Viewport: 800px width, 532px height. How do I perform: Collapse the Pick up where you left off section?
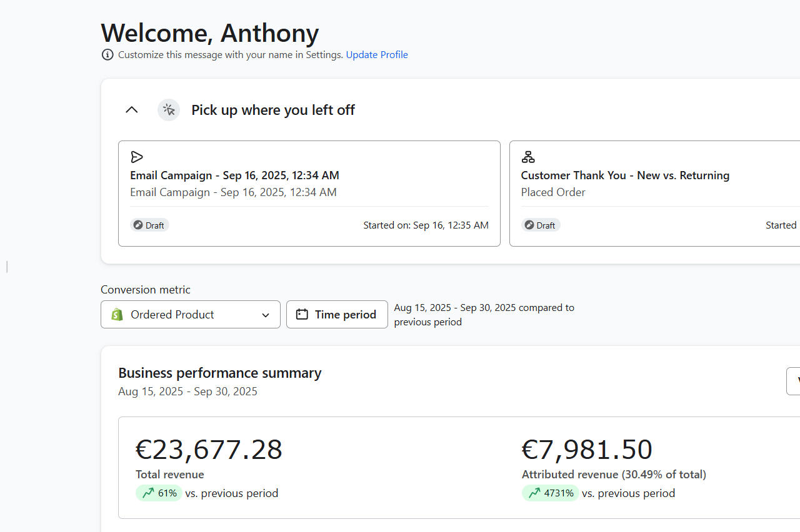click(131, 110)
